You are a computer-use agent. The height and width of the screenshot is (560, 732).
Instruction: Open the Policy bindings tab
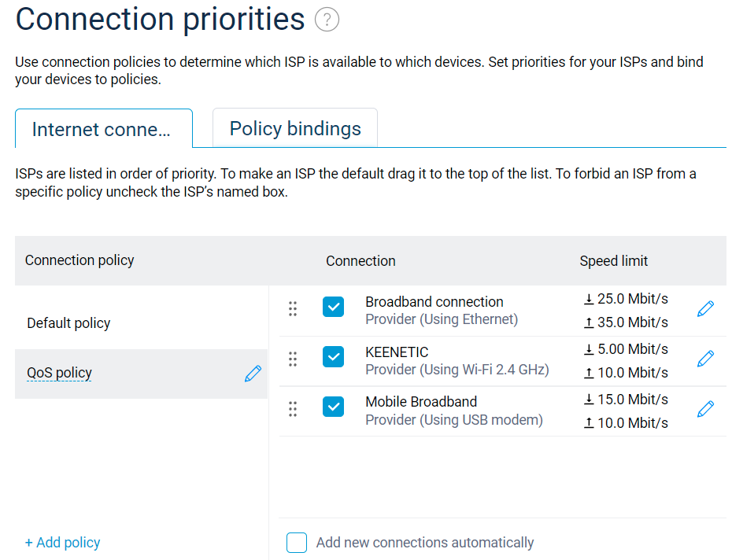coord(295,128)
